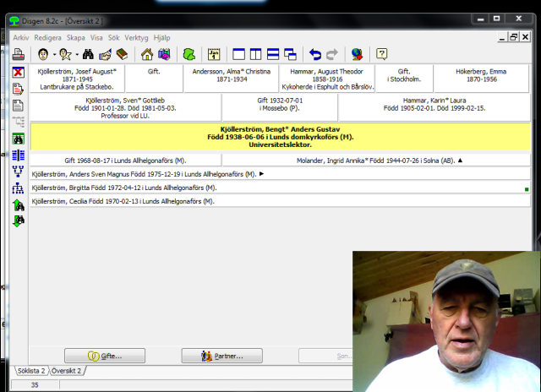Open dropdown arrow beside the face icon
The height and width of the screenshot is (392, 541).
(52, 55)
